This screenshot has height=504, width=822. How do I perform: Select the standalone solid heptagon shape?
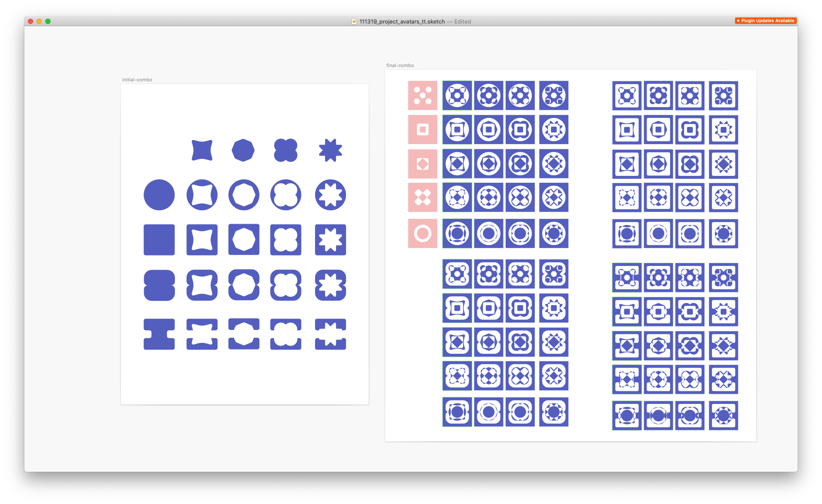243,150
